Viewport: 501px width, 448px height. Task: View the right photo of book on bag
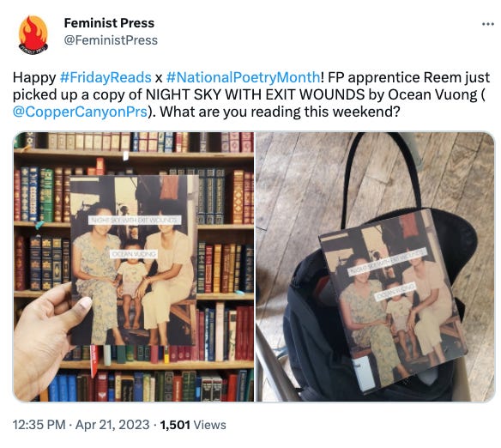[x=375, y=267]
